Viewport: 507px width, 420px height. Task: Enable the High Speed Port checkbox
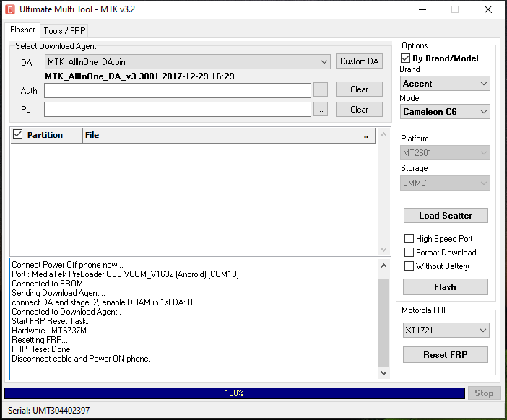tap(409, 238)
